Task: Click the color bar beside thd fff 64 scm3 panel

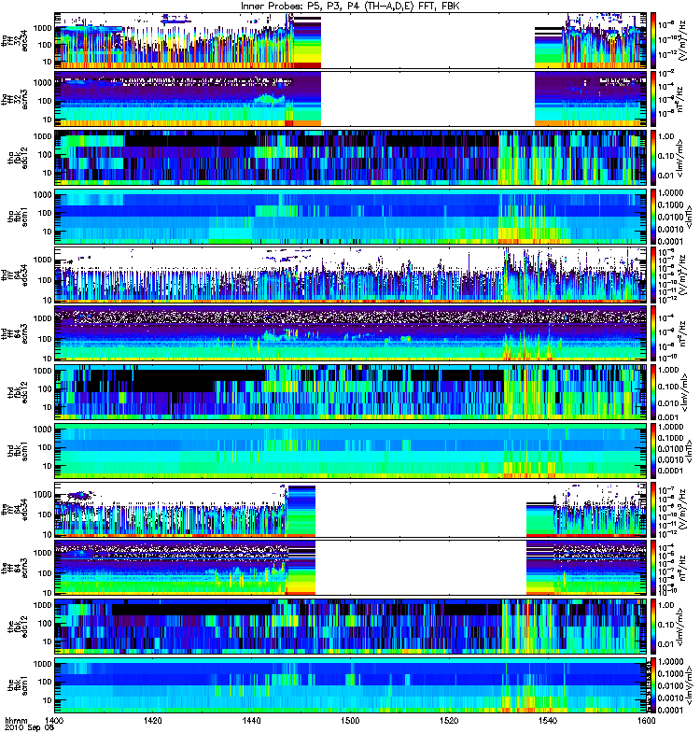Action: tap(653, 333)
